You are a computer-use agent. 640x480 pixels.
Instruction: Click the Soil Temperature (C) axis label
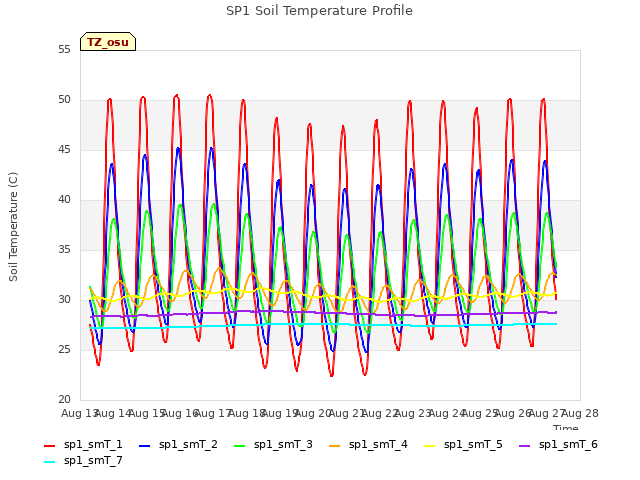point(13,227)
